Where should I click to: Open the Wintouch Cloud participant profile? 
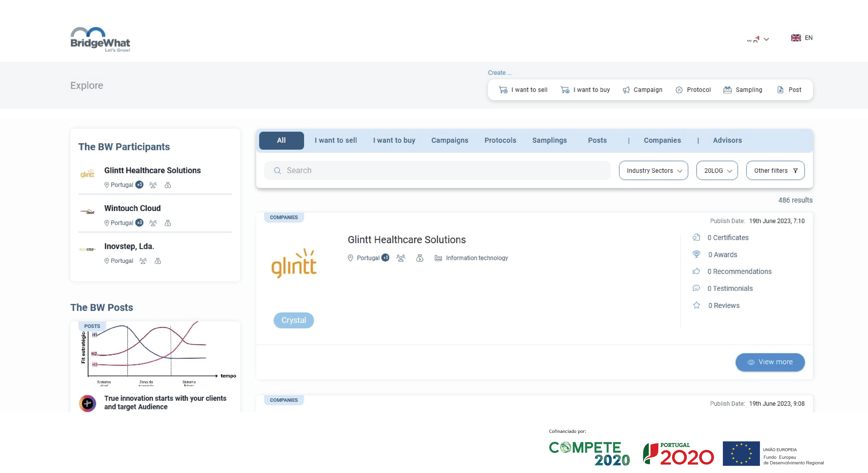132,208
